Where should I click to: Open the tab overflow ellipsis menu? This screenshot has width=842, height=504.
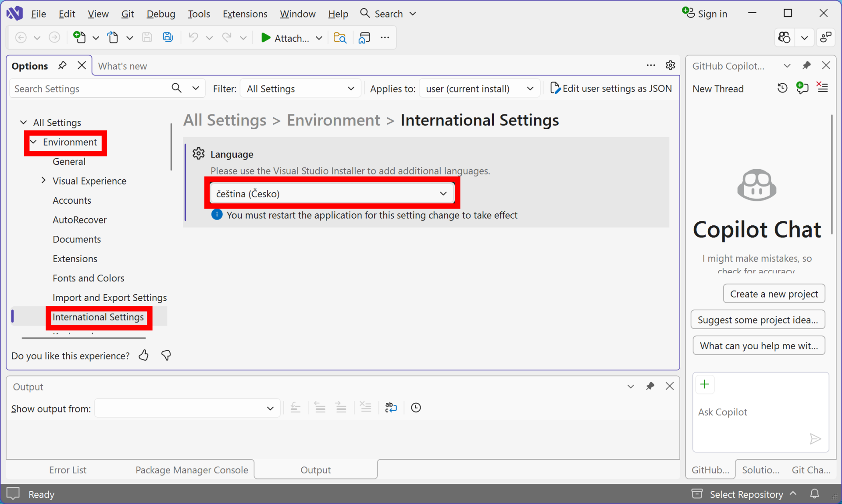pos(651,65)
